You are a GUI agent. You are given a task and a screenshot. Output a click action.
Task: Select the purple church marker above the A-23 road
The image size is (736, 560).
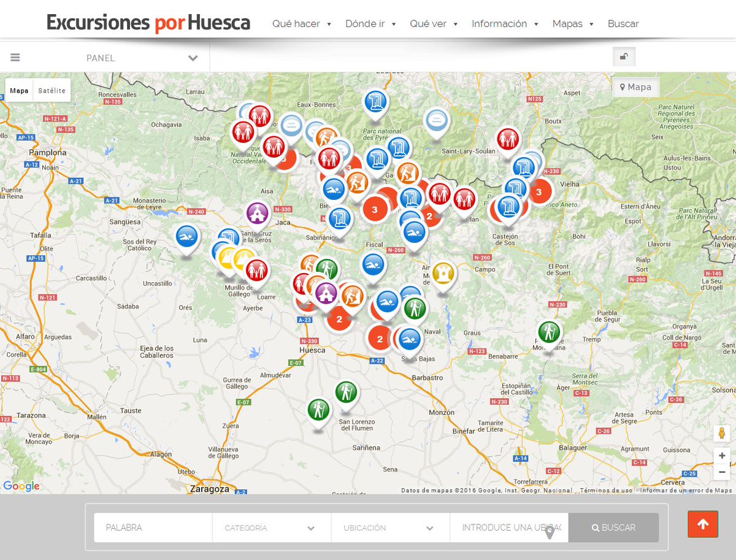click(x=326, y=294)
